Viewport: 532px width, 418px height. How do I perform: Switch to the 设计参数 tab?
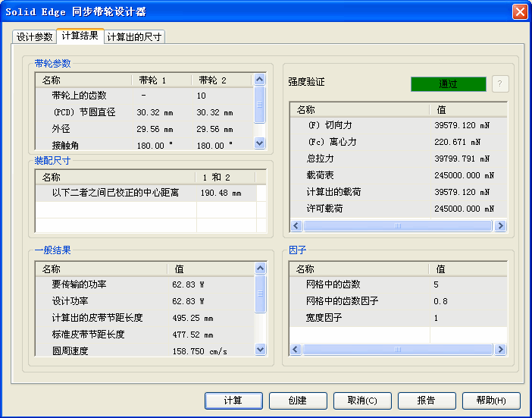tap(35, 36)
